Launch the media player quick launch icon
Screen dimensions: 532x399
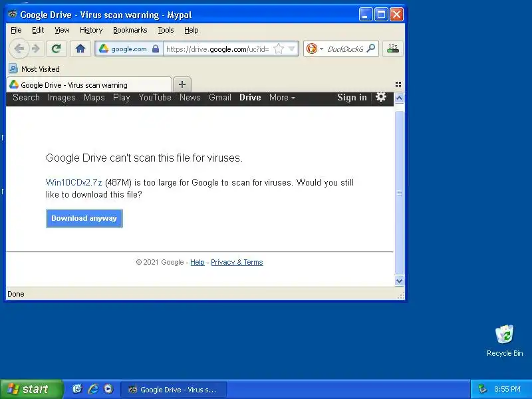click(x=108, y=389)
